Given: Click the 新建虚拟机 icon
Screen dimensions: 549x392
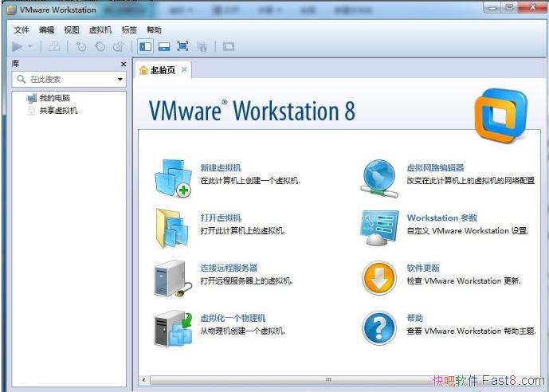Looking at the screenshot, I should tap(174, 178).
